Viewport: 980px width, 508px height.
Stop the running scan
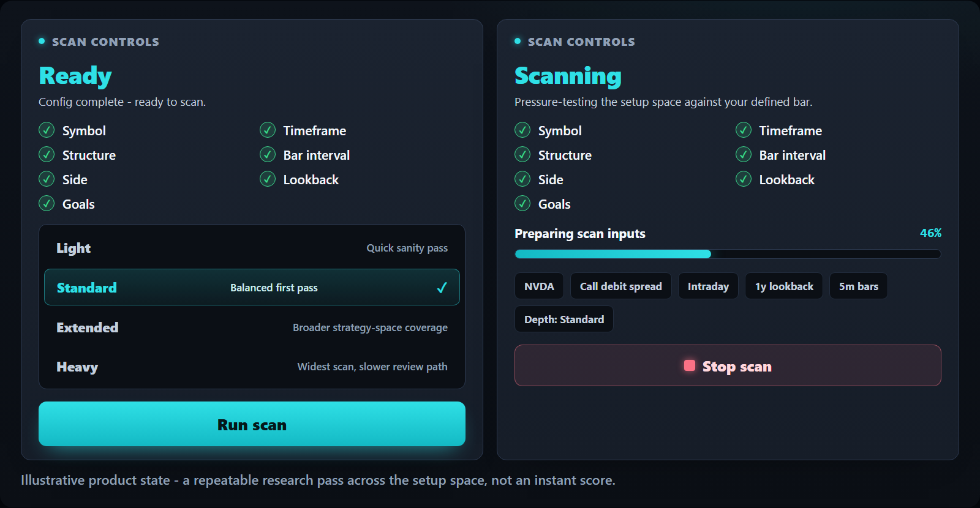728,365
